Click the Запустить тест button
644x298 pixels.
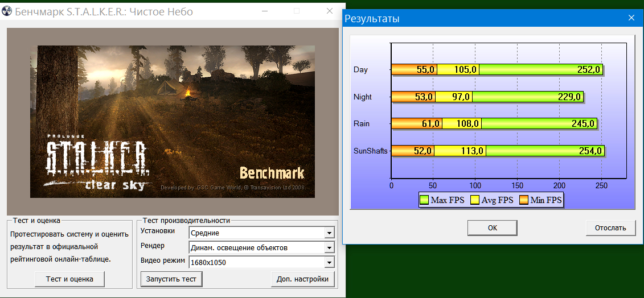click(x=171, y=279)
